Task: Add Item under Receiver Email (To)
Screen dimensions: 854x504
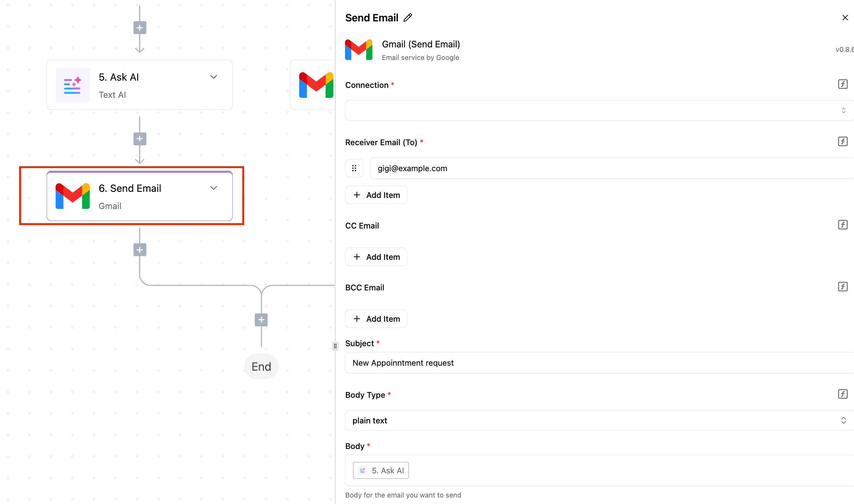Action: 376,195
